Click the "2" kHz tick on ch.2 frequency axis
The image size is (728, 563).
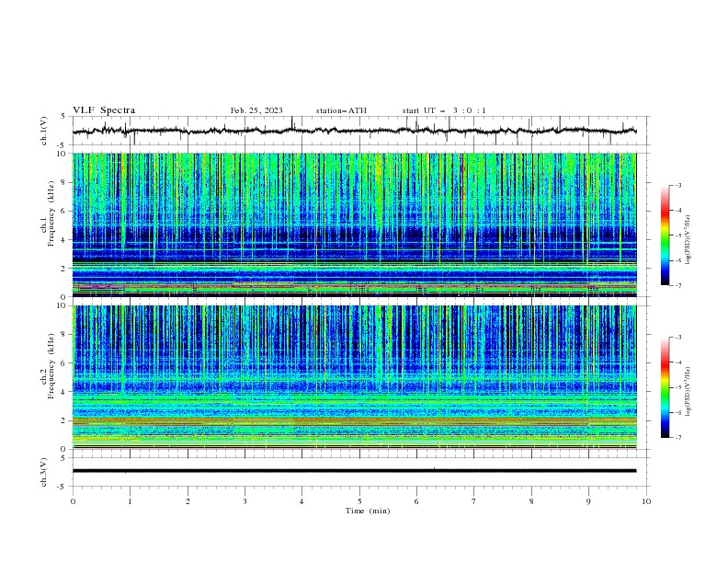pos(64,420)
